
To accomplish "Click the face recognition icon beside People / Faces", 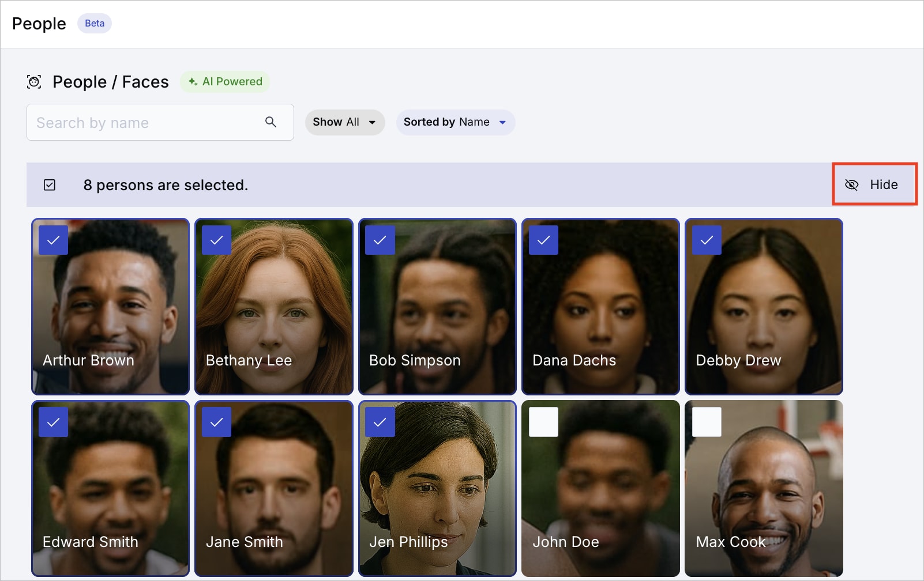I will 34,82.
